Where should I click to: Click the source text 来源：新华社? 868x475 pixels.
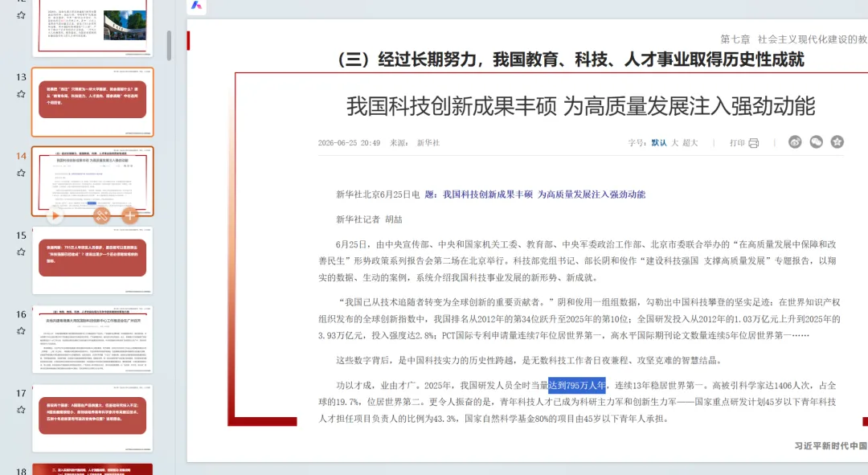click(x=415, y=143)
